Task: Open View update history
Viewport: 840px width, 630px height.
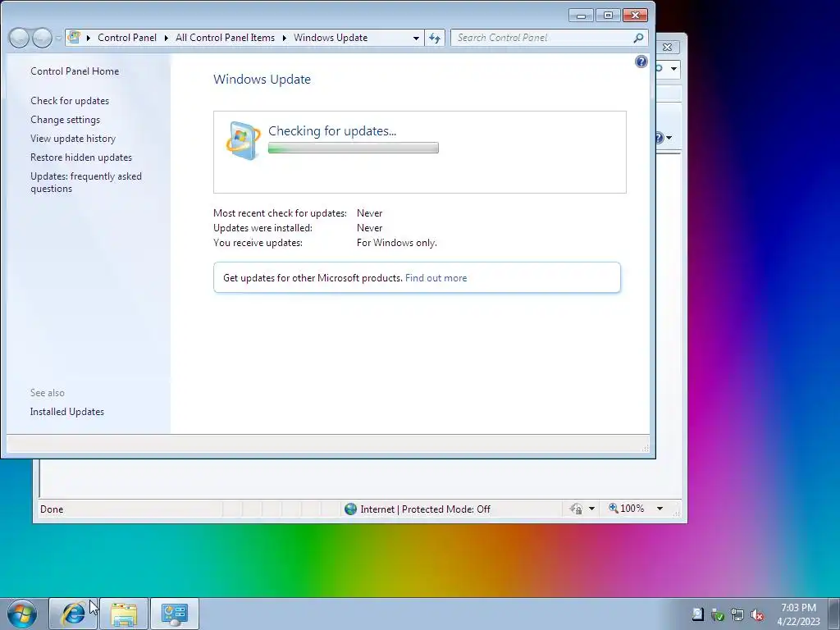Action: pyautogui.click(x=73, y=138)
